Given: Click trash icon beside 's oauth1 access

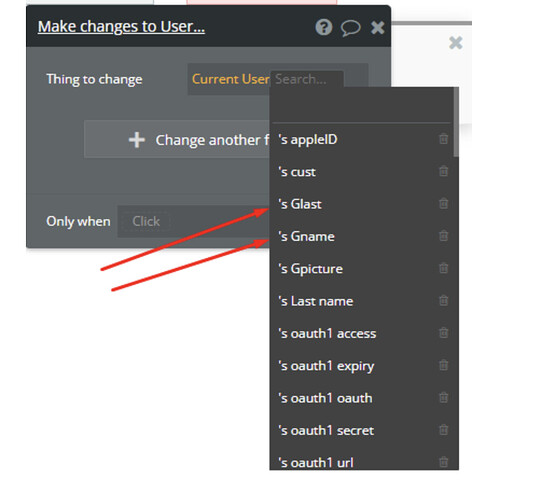Looking at the screenshot, I should (444, 333).
